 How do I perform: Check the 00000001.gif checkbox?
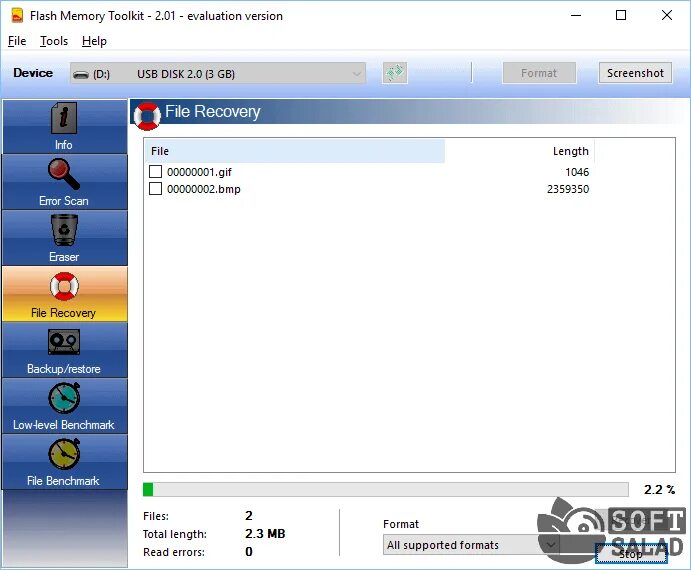click(155, 171)
